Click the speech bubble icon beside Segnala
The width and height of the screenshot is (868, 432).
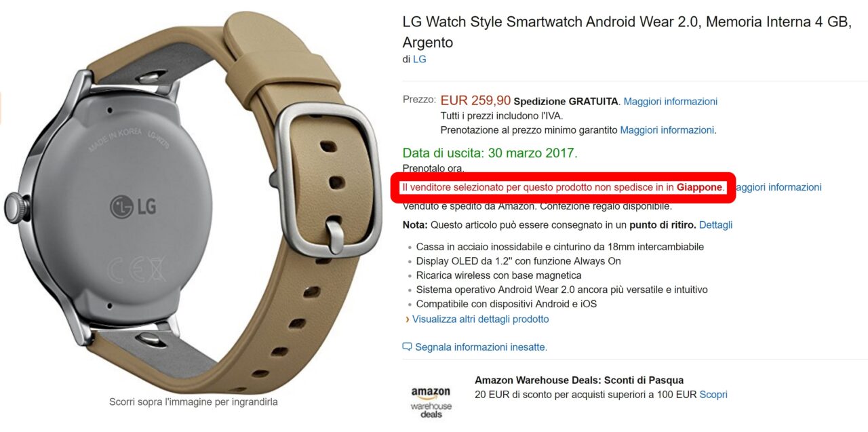(x=407, y=347)
